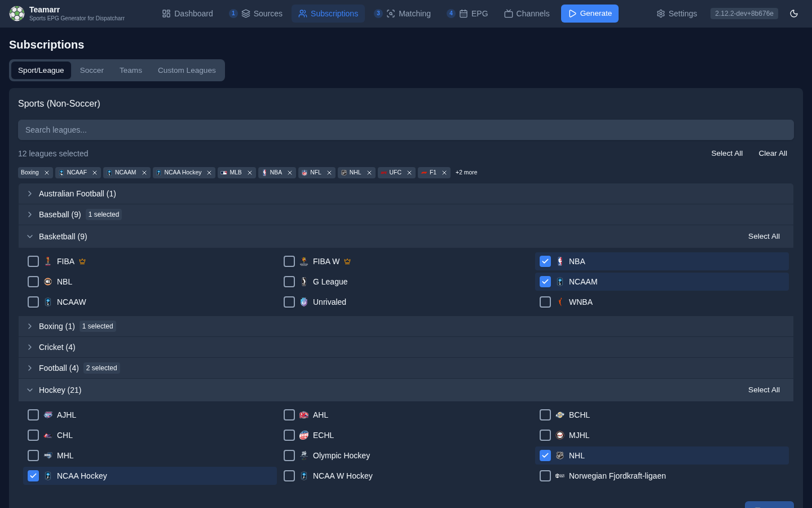This screenshot has height=508, width=812.
Task: Toggle dark mode moon icon
Action: point(794,14)
